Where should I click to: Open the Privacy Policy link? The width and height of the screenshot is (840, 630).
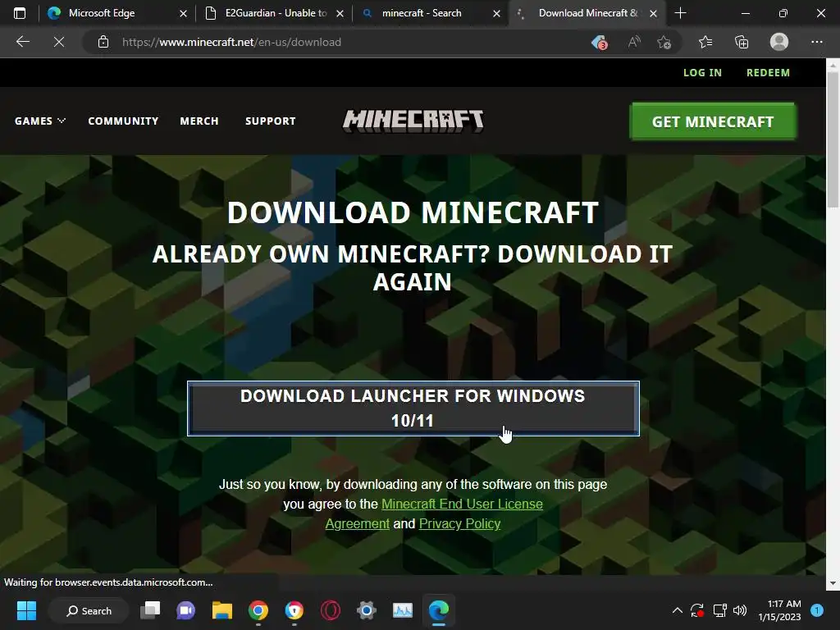[x=459, y=523]
